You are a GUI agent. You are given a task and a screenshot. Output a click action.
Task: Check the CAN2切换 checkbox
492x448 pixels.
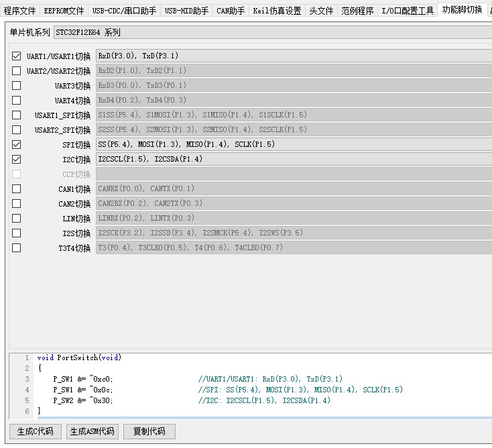pyautogui.click(x=16, y=204)
